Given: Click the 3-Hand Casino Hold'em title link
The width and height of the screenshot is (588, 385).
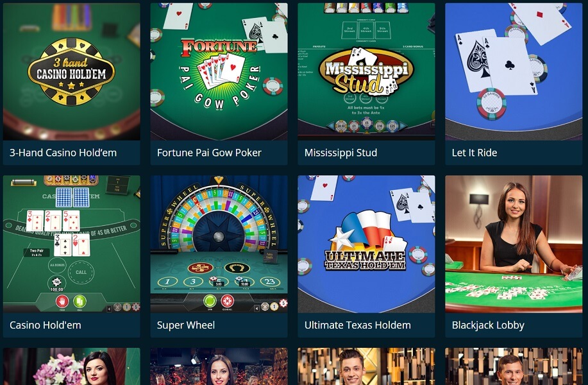Looking at the screenshot, I should [63, 153].
